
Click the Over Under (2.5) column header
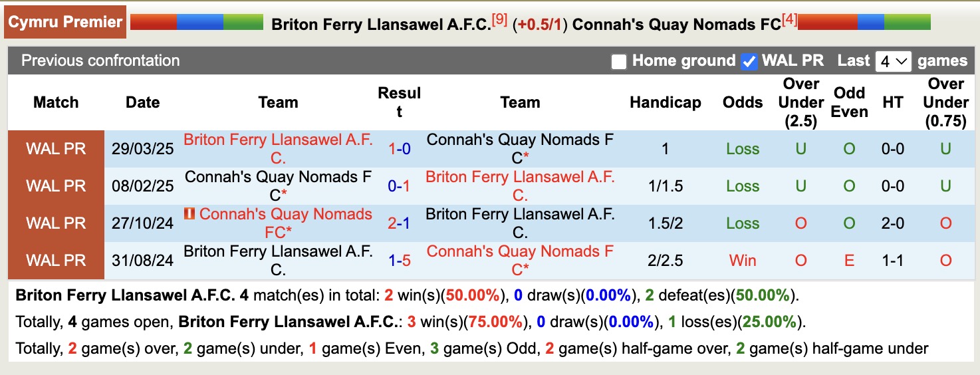(800, 102)
